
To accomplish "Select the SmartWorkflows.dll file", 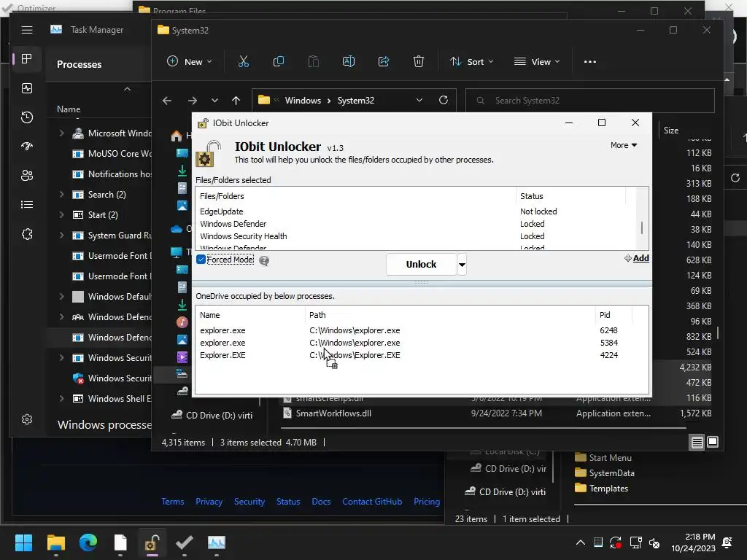I will (333, 413).
